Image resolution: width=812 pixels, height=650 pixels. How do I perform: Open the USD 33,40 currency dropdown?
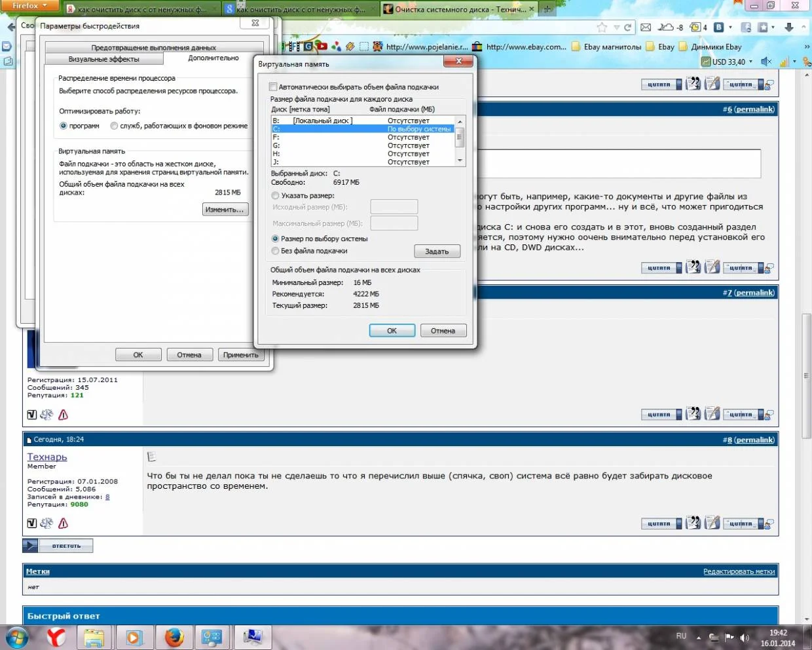[x=727, y=62]
